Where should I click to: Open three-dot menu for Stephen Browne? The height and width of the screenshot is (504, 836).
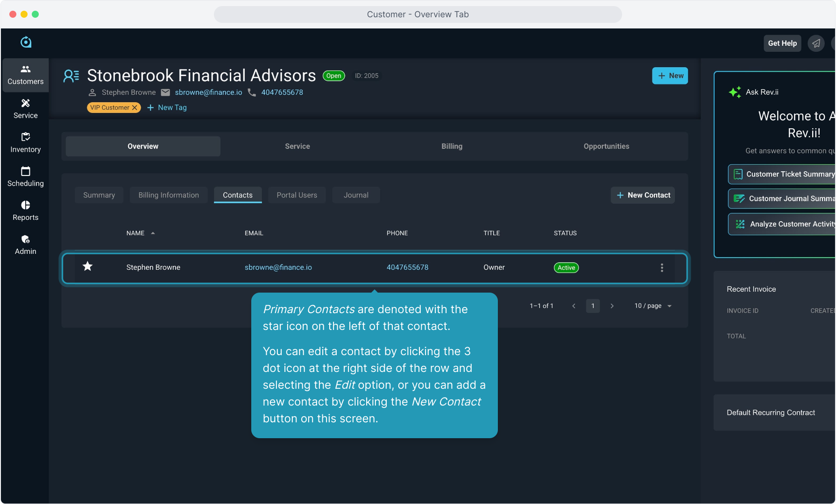662,267
